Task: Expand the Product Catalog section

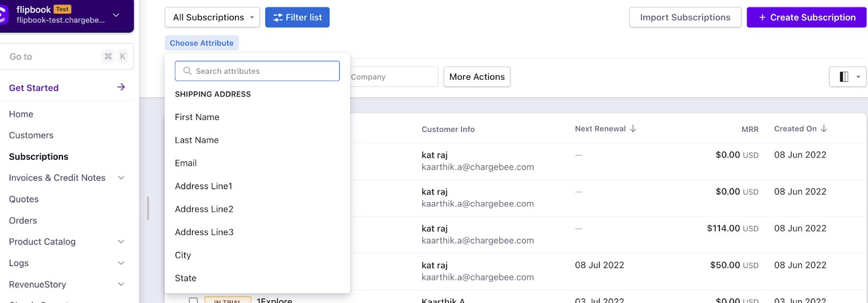Action: point(121,242)
